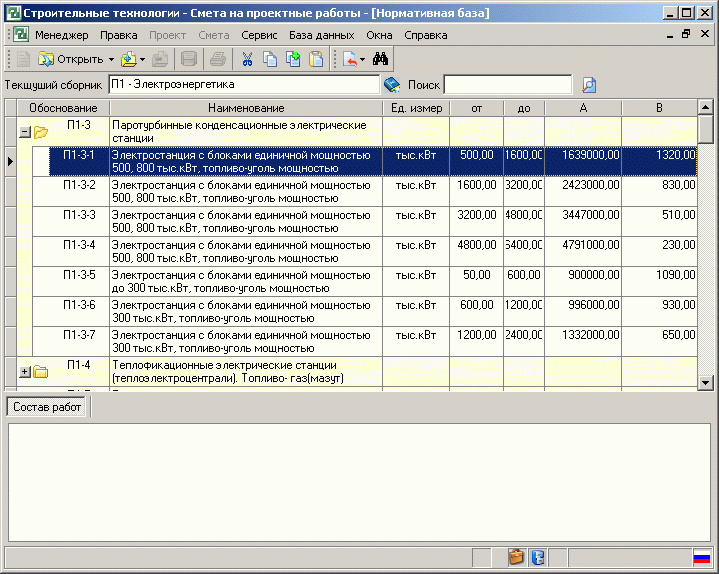Open the Сервис menu
The image size is (719, 574).
(259, 35)
